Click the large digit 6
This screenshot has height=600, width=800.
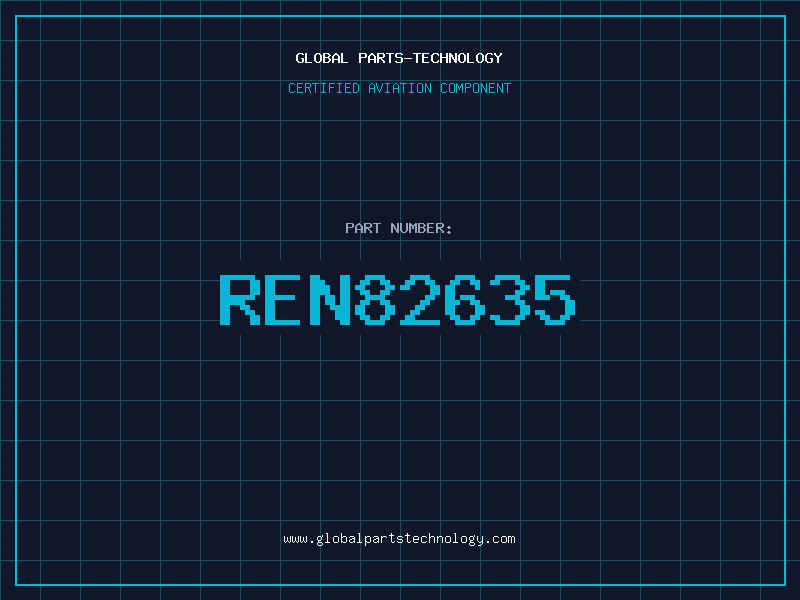click(465, 300)
